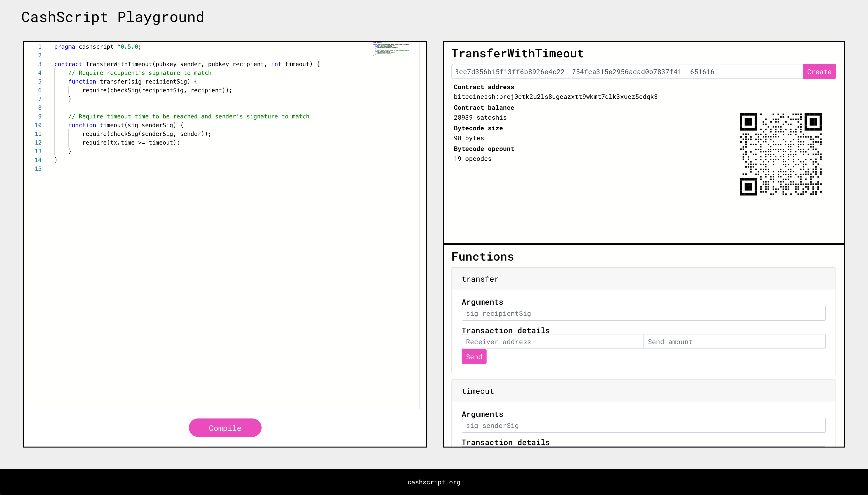This screenshot has width=868, height=495.
Task: Click the transfer function header
Action: pos(643,279)
